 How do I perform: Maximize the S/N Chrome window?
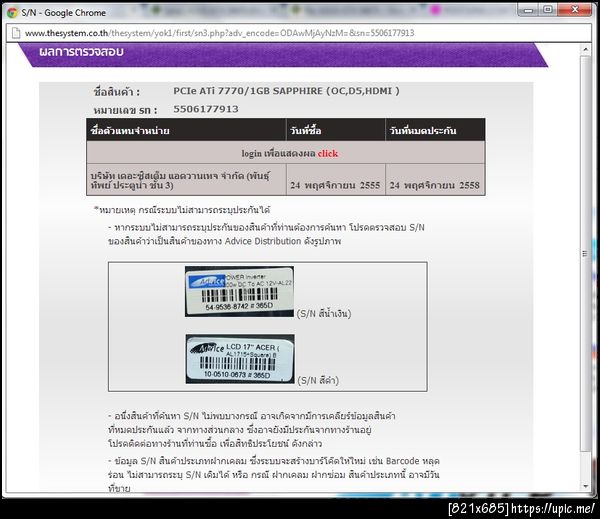point(548,10)
